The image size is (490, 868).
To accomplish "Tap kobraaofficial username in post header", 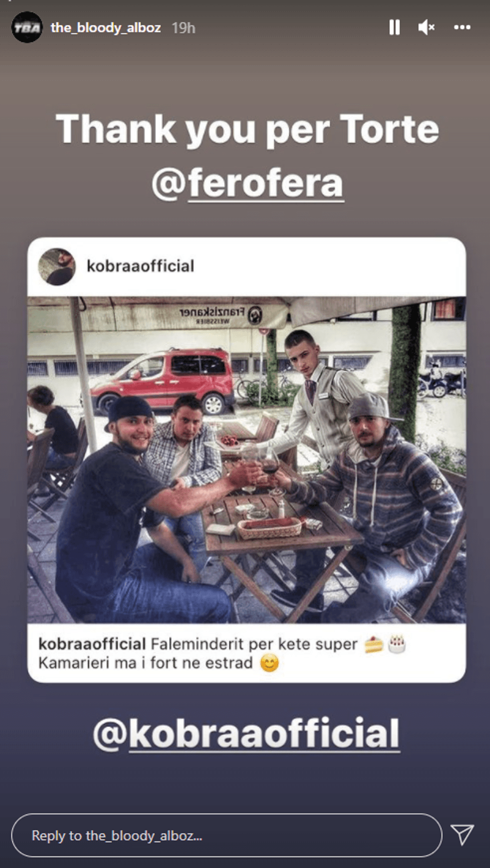I will click(x=140, y=266).
